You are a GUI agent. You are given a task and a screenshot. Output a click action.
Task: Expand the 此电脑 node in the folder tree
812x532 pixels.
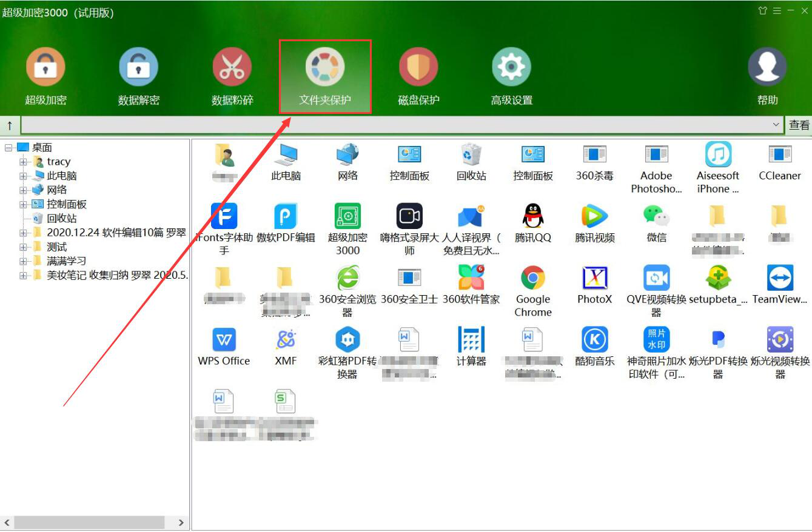click(23, 176)
